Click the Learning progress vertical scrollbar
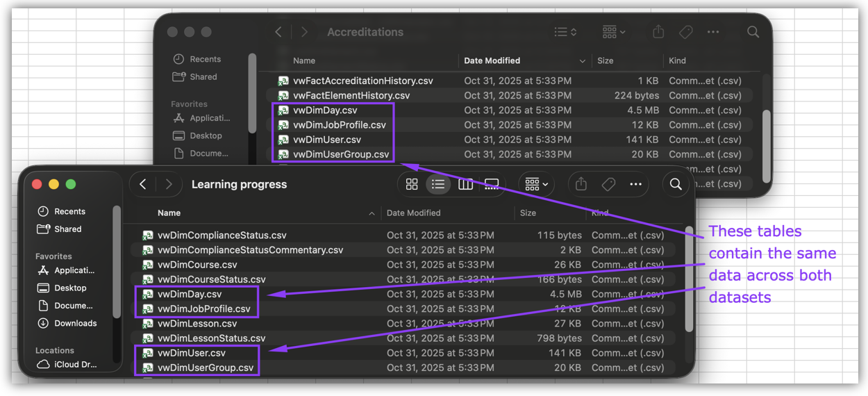The image size is (868, 396). click(x=688, y=278)
